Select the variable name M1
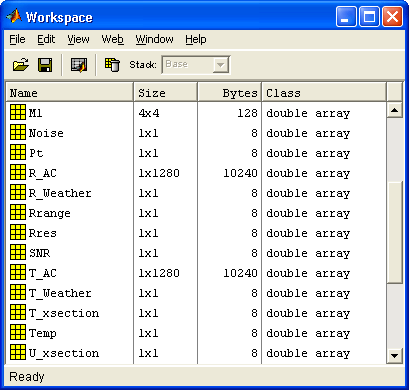409x390 pixels. point(35,113)
